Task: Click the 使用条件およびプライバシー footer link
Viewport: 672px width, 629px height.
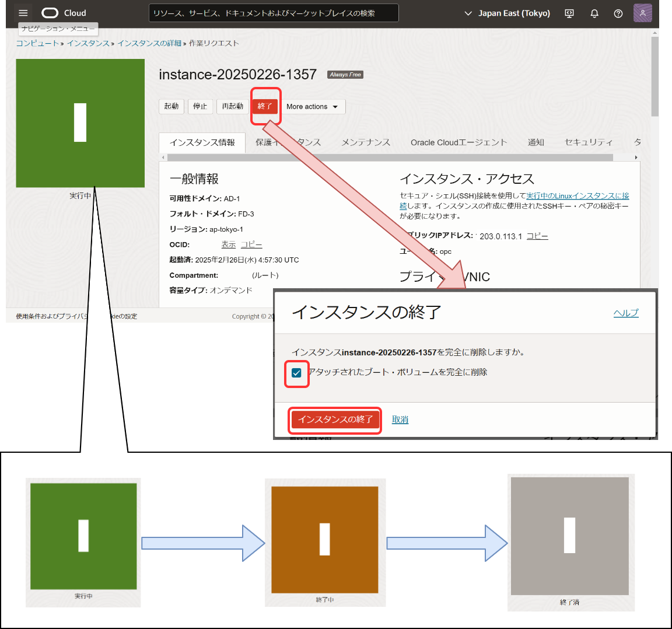Action: pyautogui.click(x=51, y=316)
